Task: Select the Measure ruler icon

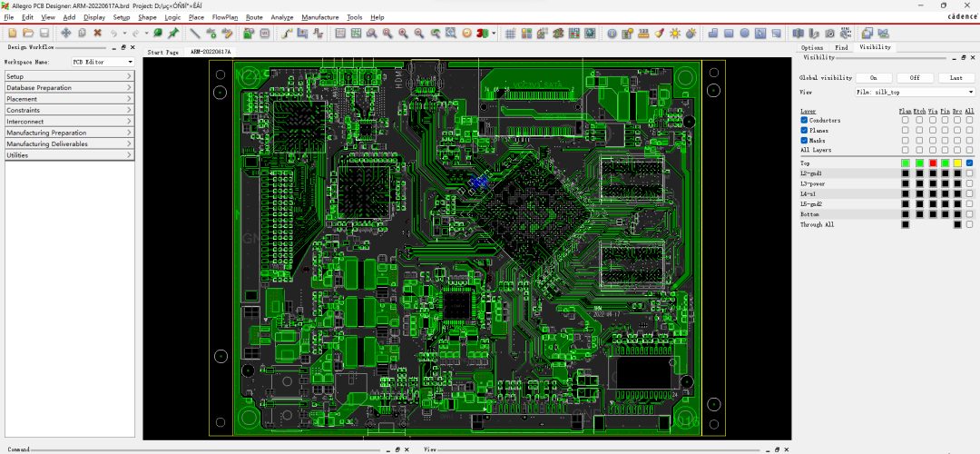Action: [643, 34]
